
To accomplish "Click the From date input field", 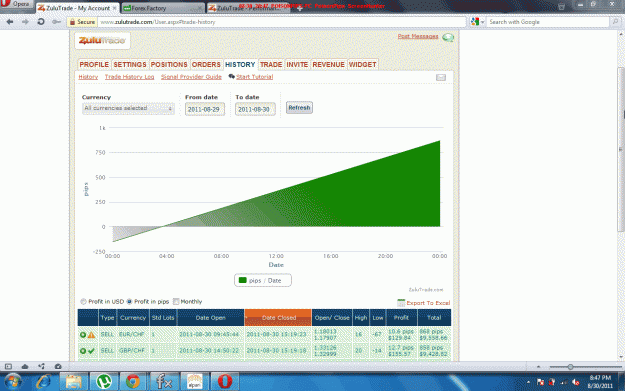I will click(x=204, y=109).
